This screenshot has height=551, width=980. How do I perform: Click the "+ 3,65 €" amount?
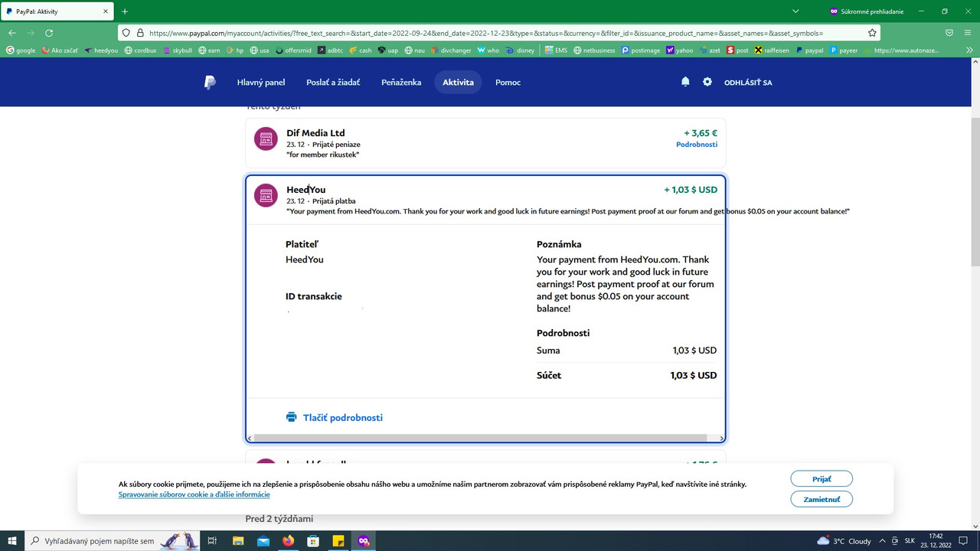point(701,133)
